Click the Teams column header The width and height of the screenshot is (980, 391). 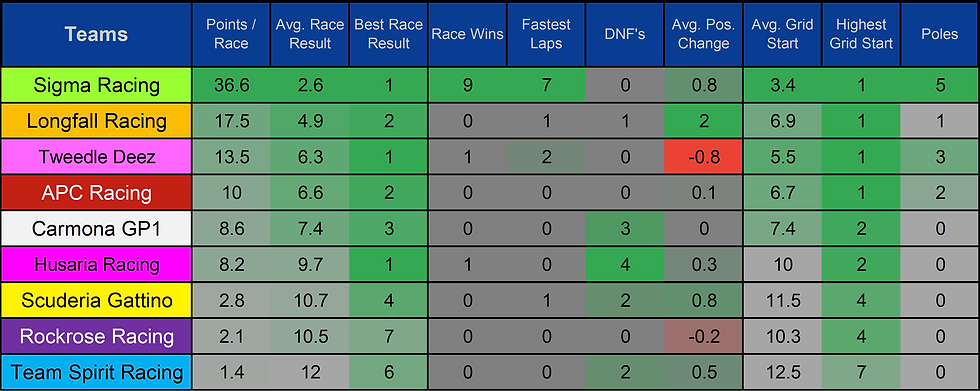(x=96, y=34)
